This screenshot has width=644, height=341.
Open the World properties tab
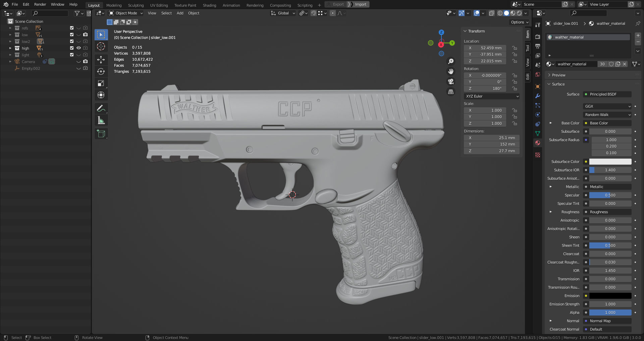[538, 74]
